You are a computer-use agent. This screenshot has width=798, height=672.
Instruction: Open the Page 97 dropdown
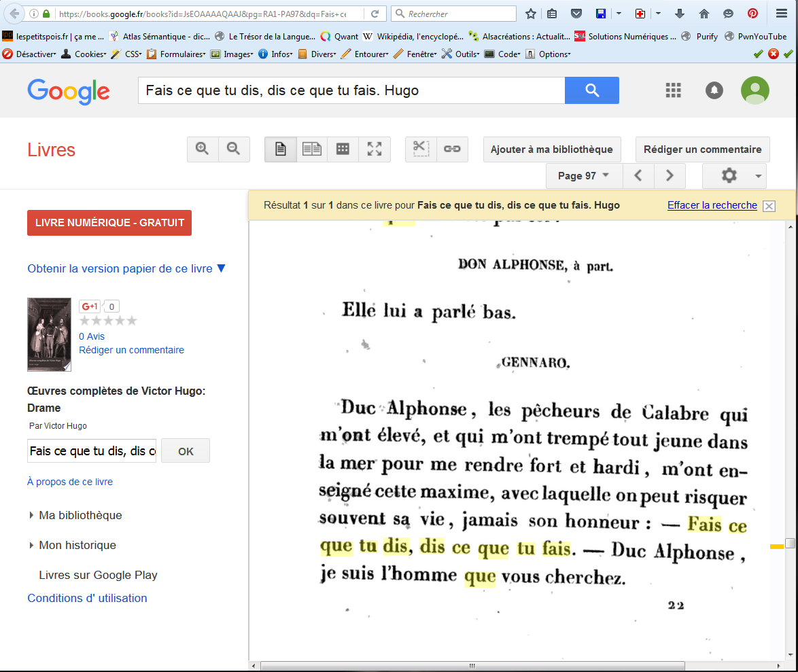point(583,176)
